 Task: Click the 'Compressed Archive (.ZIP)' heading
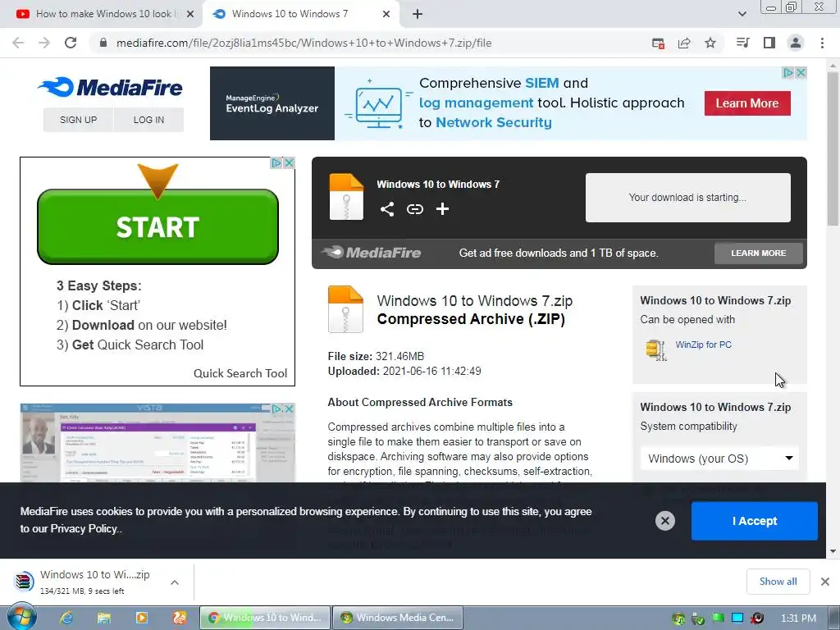(471, 319)
